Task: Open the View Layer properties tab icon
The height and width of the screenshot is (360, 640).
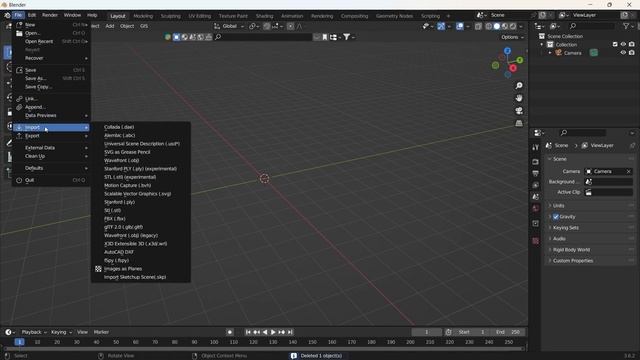Action: [x=536, y=185]
